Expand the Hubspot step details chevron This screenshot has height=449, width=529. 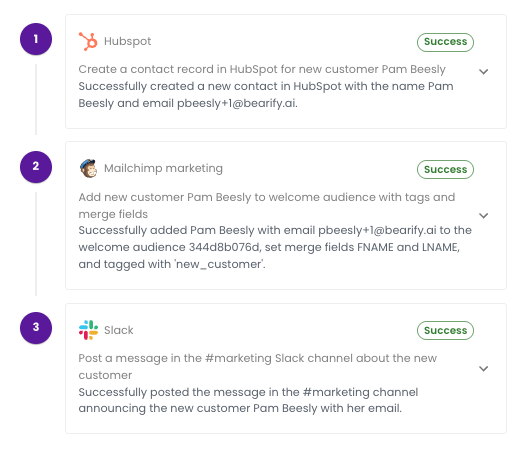(x=483, y=72)
